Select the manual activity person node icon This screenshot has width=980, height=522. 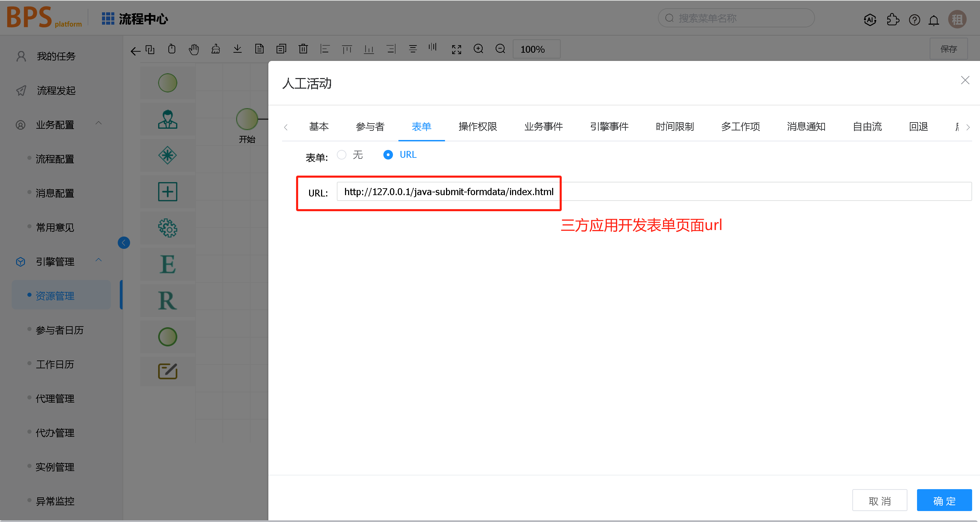167,119
